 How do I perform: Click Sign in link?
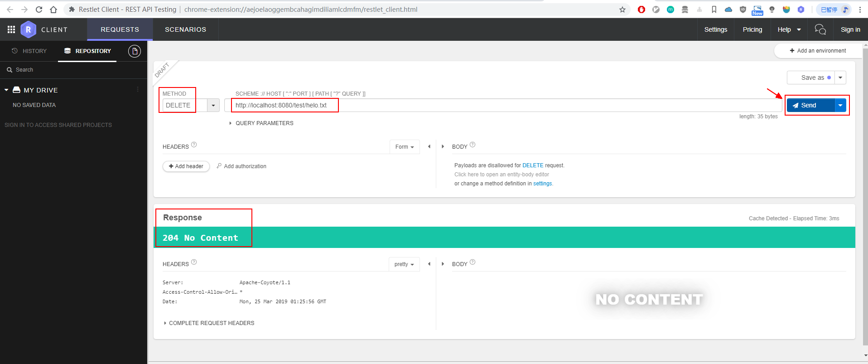pos(850,29)
